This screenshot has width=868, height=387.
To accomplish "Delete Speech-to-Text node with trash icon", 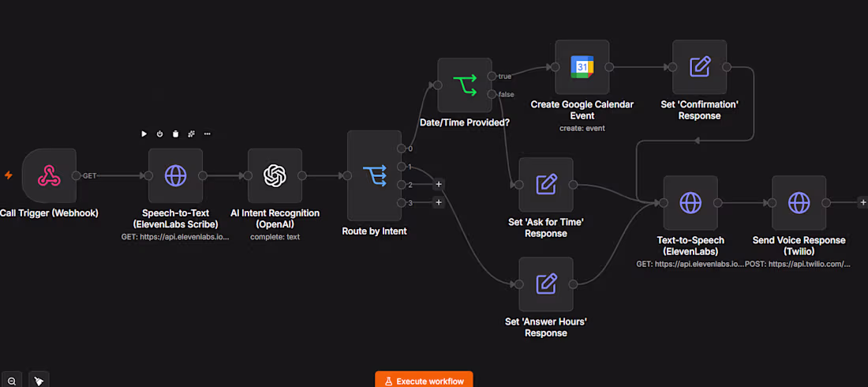I will 175,133.
